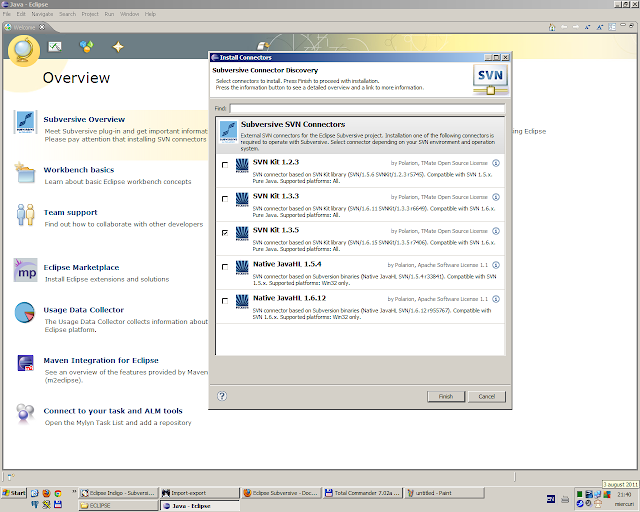Open the Run menu
This screenshot has height=512, width=640.
[109, 14]
